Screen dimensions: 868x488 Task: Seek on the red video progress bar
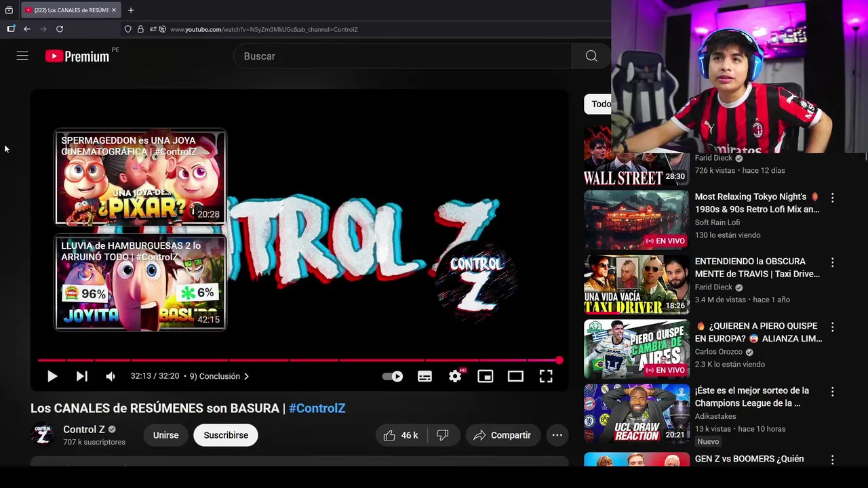(x=299, y=361)
